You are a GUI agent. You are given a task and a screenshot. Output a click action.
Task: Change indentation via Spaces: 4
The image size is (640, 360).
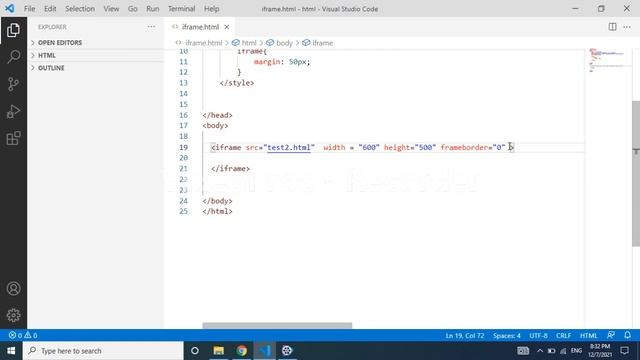pyautogui.click(x=507, y=335)
